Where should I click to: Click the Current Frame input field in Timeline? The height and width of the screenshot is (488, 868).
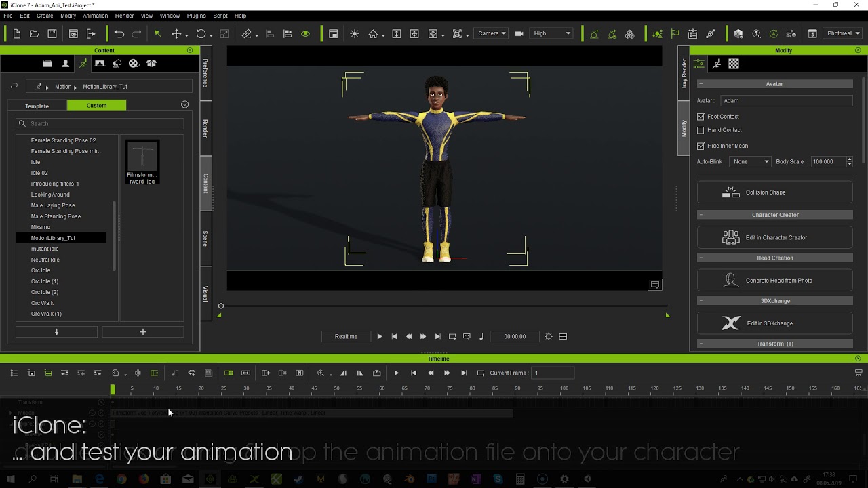pos(553,373)
